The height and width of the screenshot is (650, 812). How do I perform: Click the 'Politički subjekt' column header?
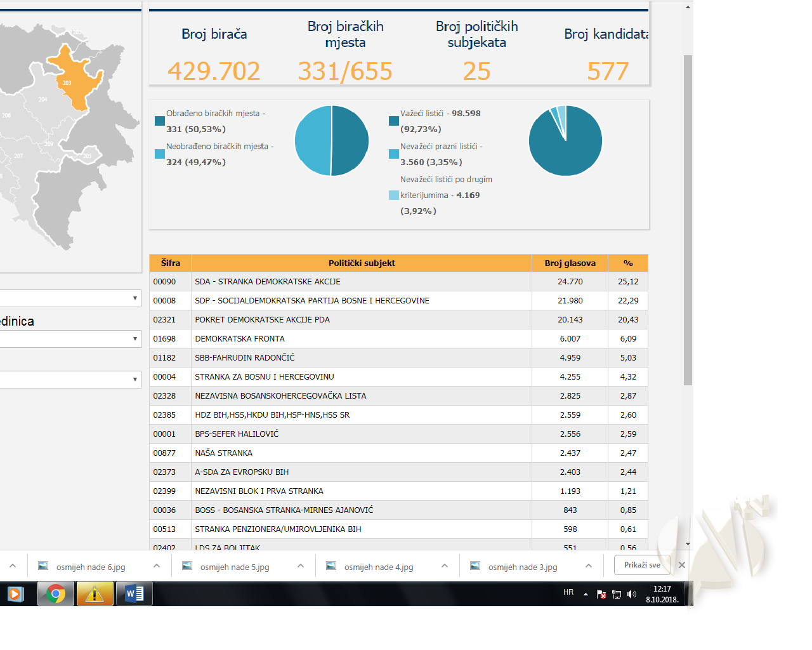(362, 263)
